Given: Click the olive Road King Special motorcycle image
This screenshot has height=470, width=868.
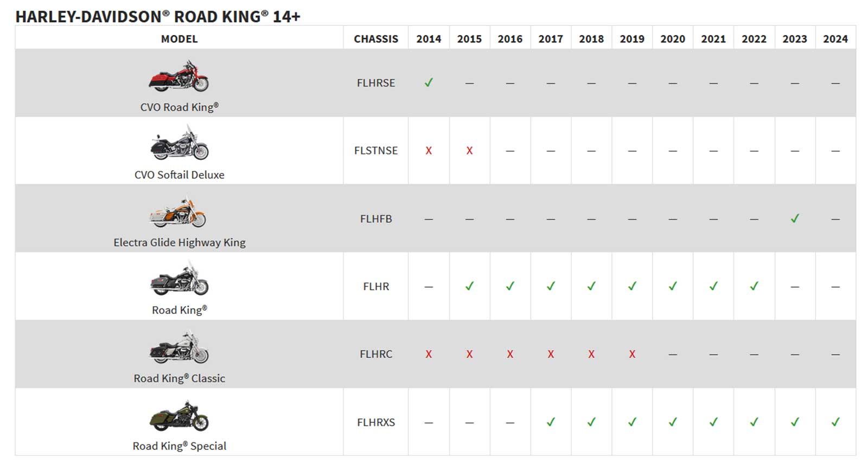Looking at the screenshot, I should point(179,416).
